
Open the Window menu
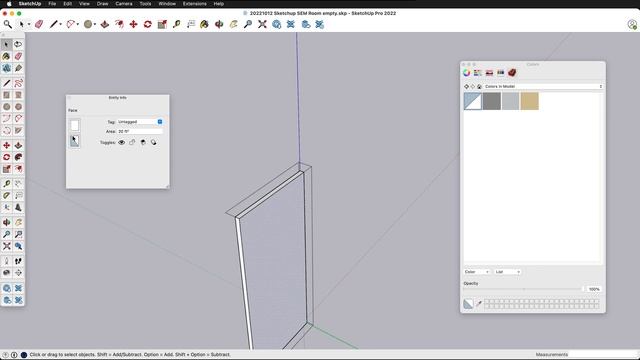pyautogui.click(x=167, y=4)
